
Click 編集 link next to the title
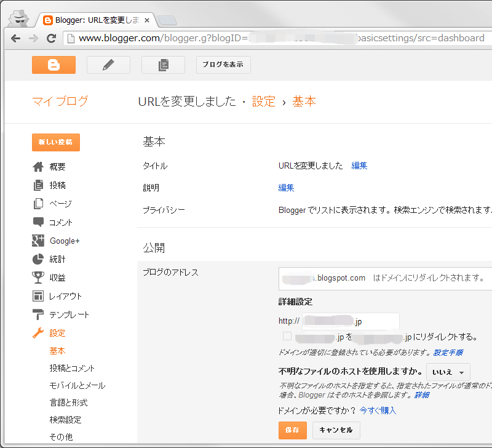359,166
